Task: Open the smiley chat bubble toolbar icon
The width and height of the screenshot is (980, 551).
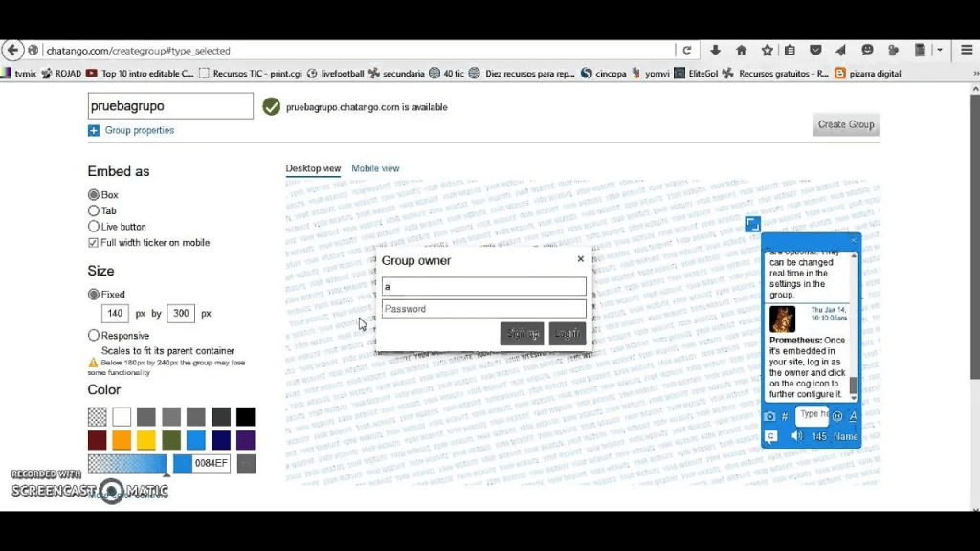Action: 867,51
